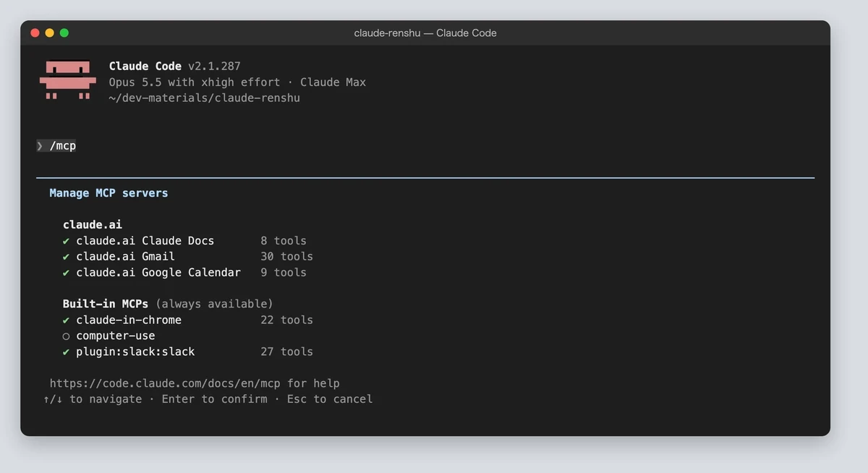Click green checkmark beside claude.ai Google Calendar

(x=67, y=273)
